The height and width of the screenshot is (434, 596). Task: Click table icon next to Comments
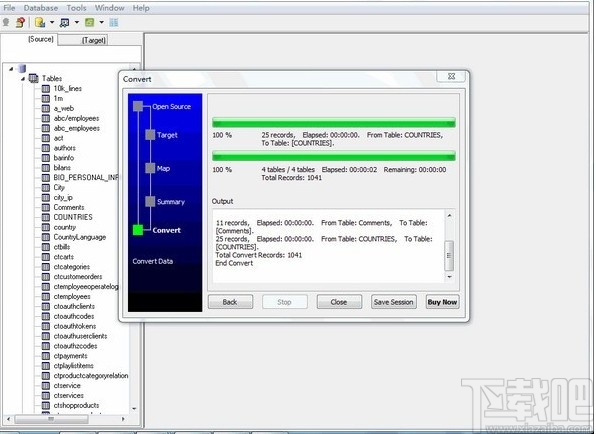pos(46,207)
